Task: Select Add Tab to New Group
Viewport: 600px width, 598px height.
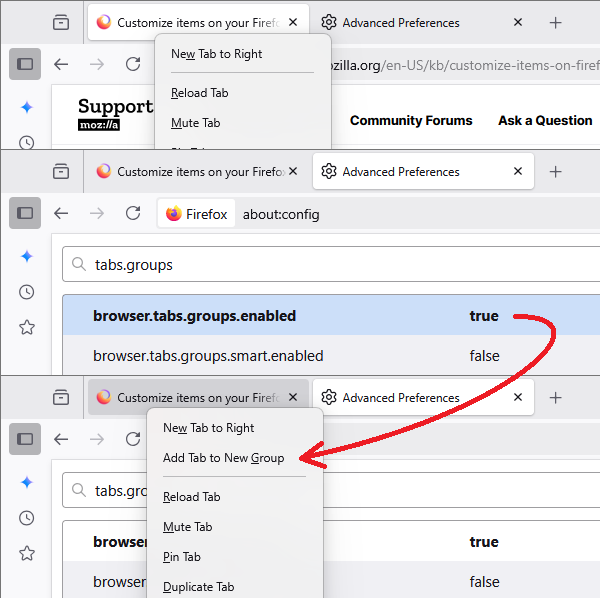Action: (x=223, y=458)
